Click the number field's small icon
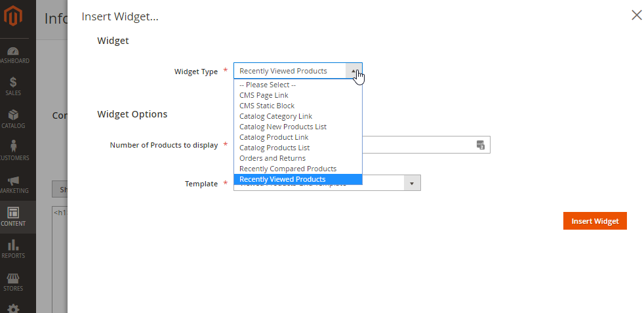This screenshot has width=644, height=313. (481, 144)
